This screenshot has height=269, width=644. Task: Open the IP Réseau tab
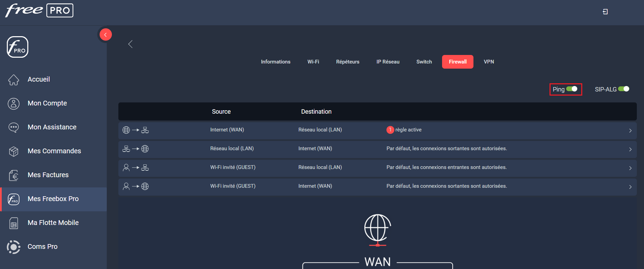point(388,62)
